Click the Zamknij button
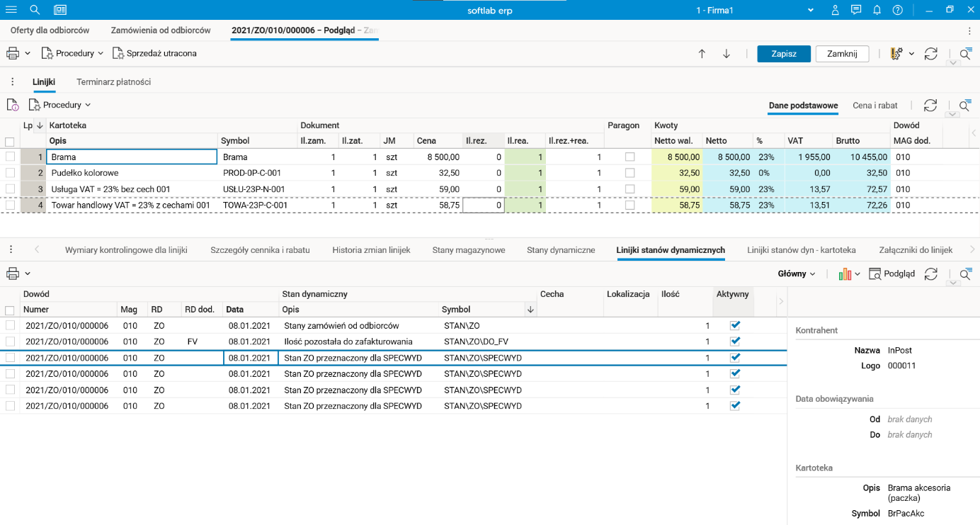The height and width of the screenshot is (525, 980). 842,54
